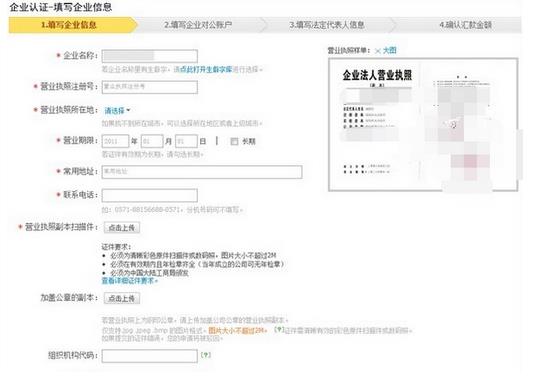Viewport: 538px width, 382px height.
Task: Select step 3.填写法定代表人信息
Action: 327,25
